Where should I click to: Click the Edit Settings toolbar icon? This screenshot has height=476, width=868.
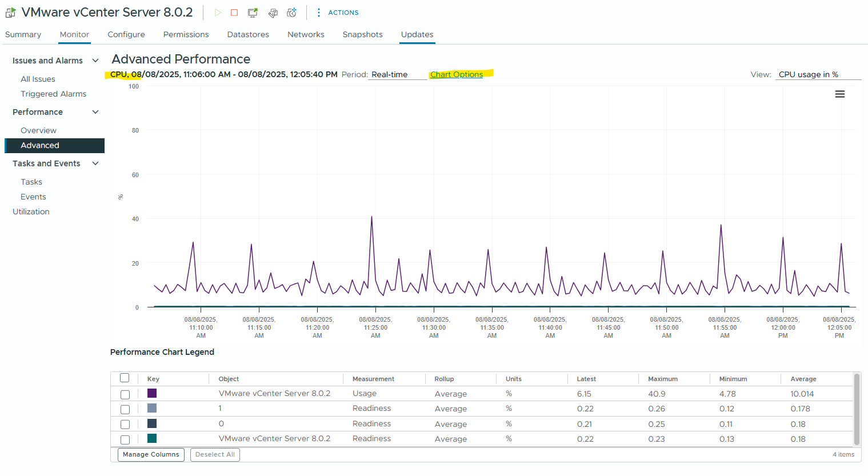tap(273, 13)
